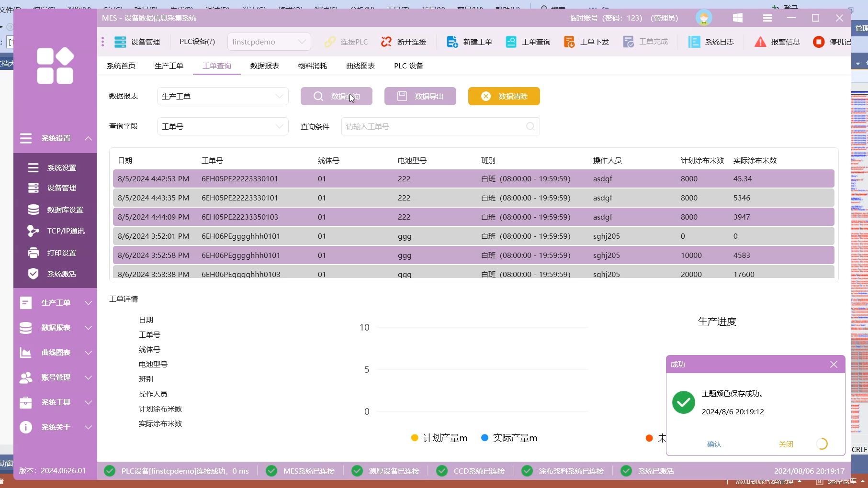This screenshot has width=868, height=488.
Task: Open the finstcpdemo PLC device dropdown
Action: coord(269,42)
